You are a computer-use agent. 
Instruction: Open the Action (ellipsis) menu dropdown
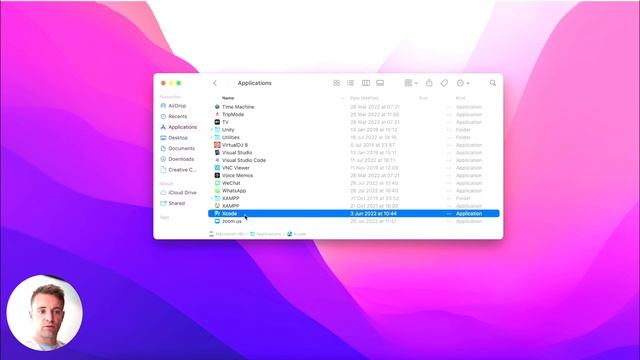463,83
